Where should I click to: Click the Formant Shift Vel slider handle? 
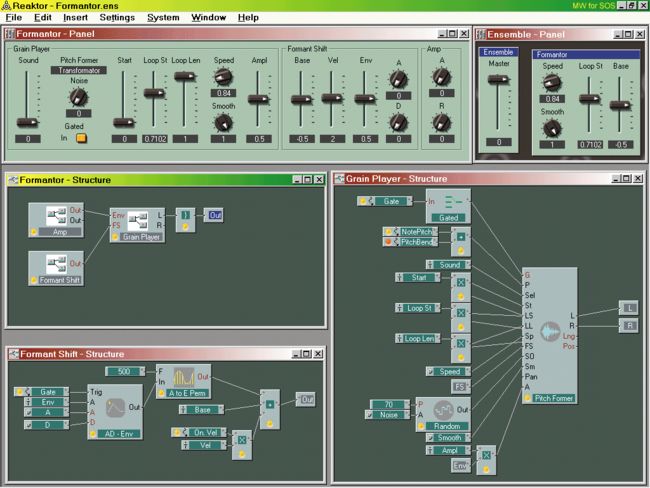(x=332, y=98)
